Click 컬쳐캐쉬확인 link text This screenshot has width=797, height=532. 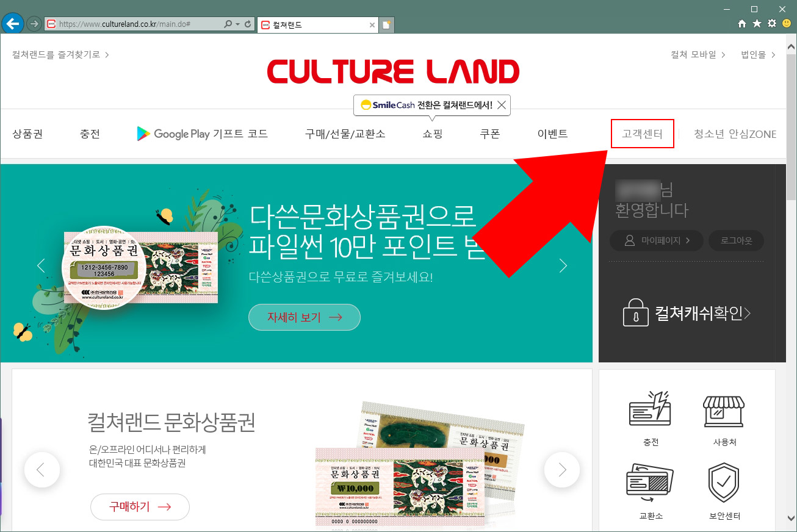click(702, 314)
